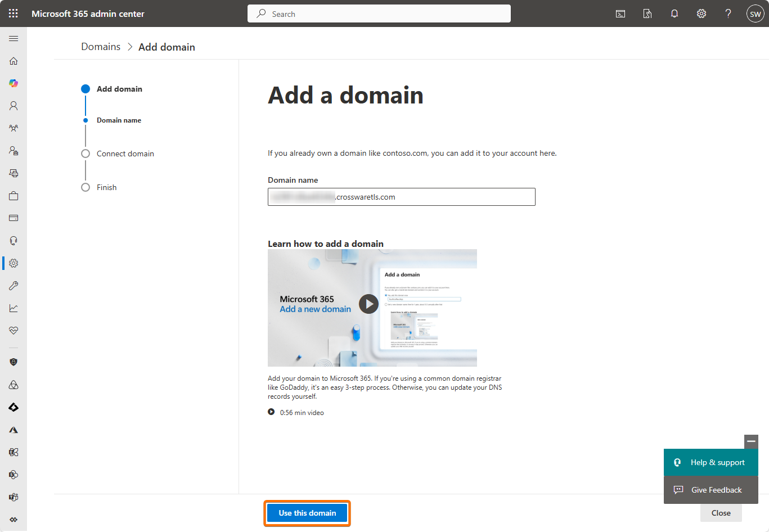
Task: Open Teams & groups sidebar icon
Action: coord(14,128)
